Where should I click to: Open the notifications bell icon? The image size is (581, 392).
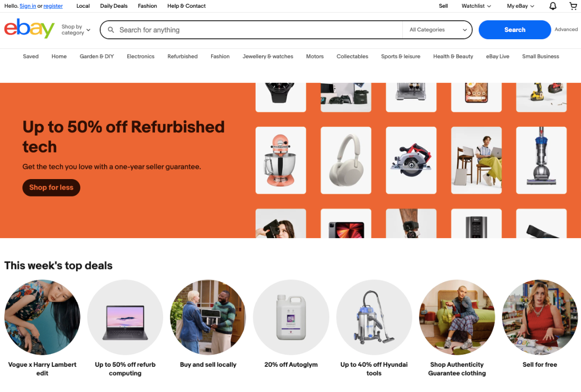pyautogui.click(x=553, y=6)
